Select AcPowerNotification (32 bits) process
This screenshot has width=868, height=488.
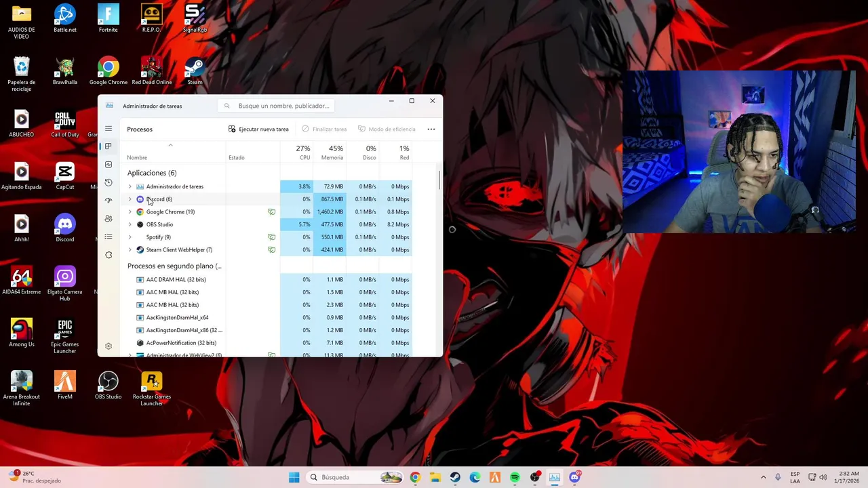[181, 343]
